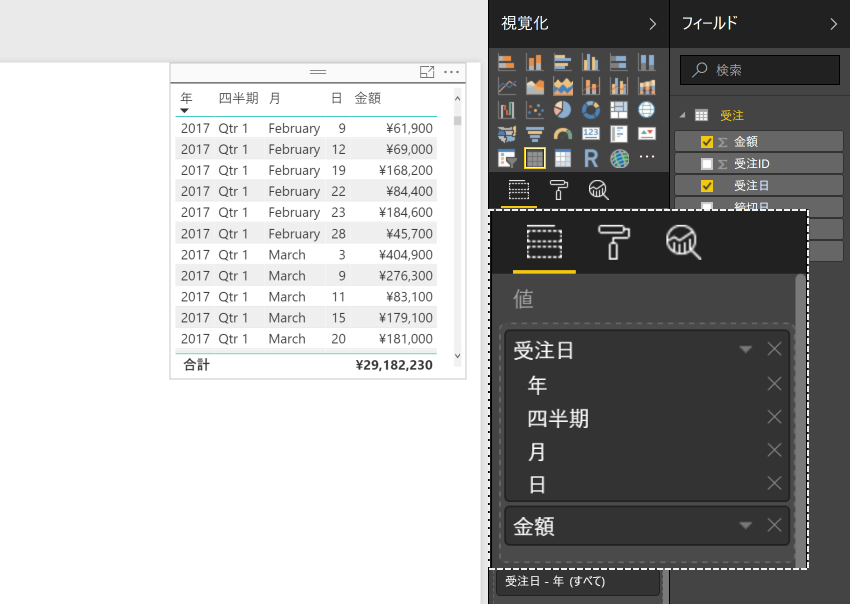Uncheck the 受注日 field checkbox
Image resolution: width=850 pixels, height=604 pixels.
pyautogui.click(x=706, y=186)
